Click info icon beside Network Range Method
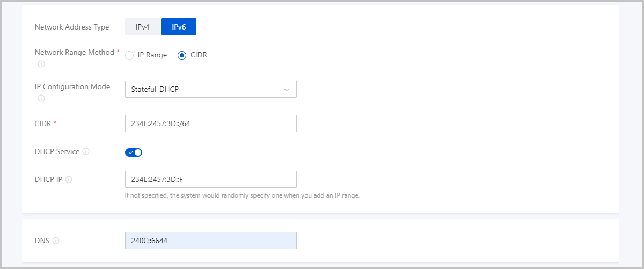This screenshot has width=644, height=269. point(41,64)
